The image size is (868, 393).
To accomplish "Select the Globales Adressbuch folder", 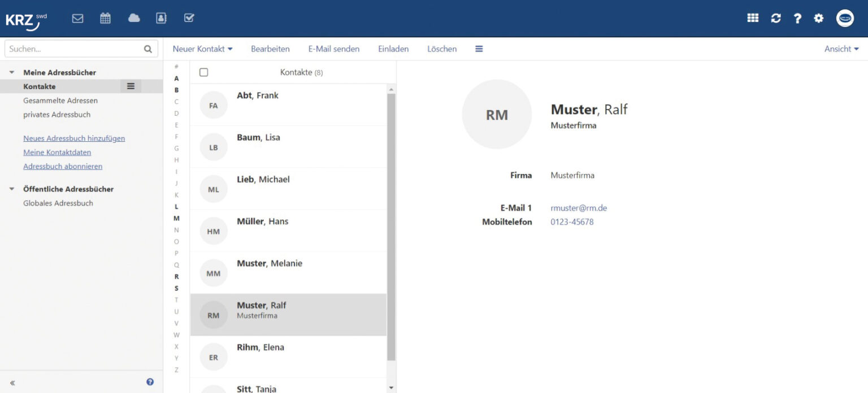I will [x=58, y=203].
